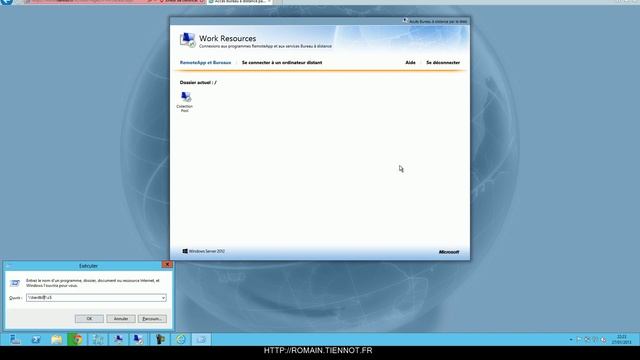The image size is (640, 360).
Task: Click the Windows Server 2012 footer logo
Action: coord(204,251)
